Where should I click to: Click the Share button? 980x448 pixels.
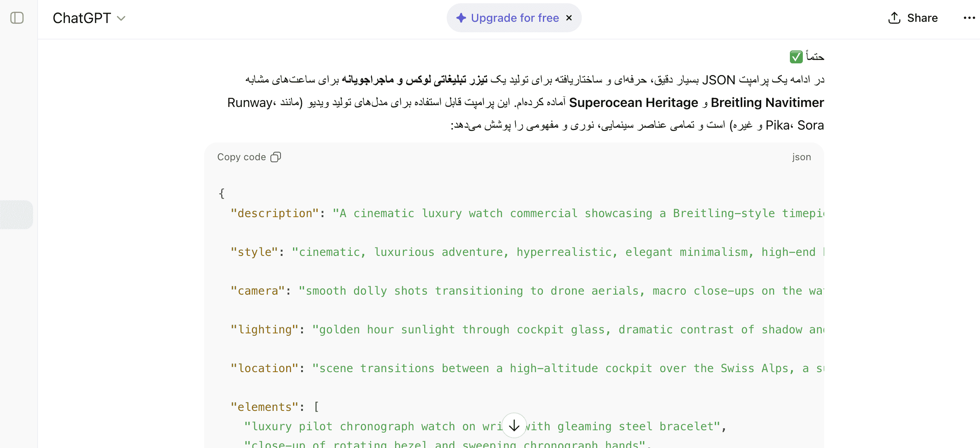[x=912, y=18]
